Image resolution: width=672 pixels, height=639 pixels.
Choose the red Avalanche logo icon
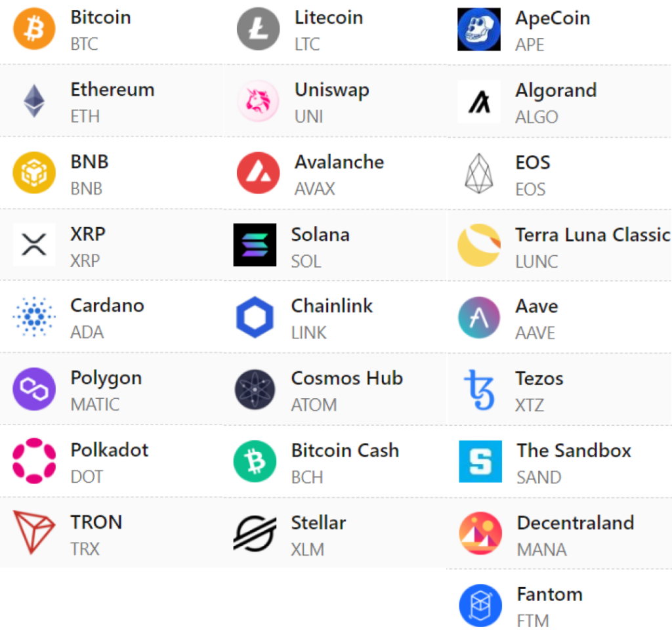[258, 173]
